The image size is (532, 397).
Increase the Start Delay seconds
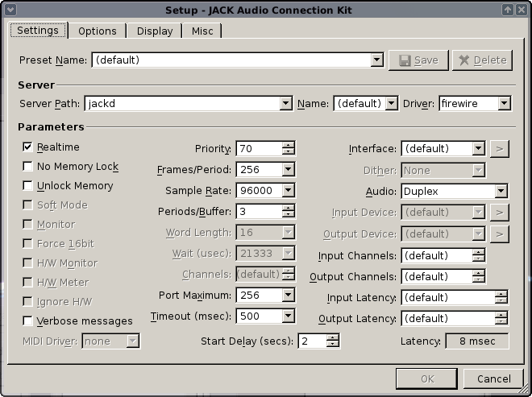point(332,337)
